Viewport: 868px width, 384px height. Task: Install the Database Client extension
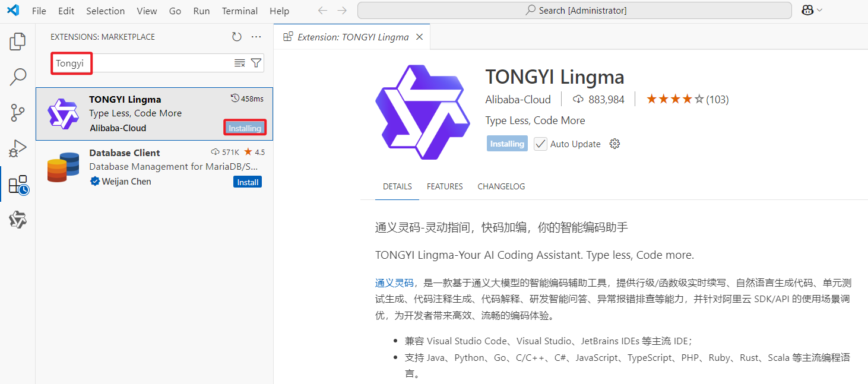point(248,182)
